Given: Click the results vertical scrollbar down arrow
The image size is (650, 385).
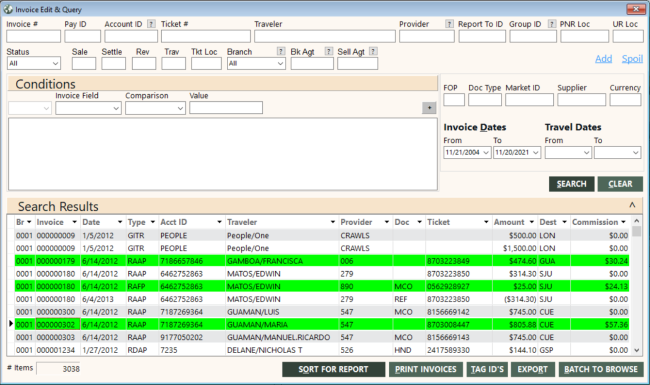Looking at the screenshot, I should 637,351.
